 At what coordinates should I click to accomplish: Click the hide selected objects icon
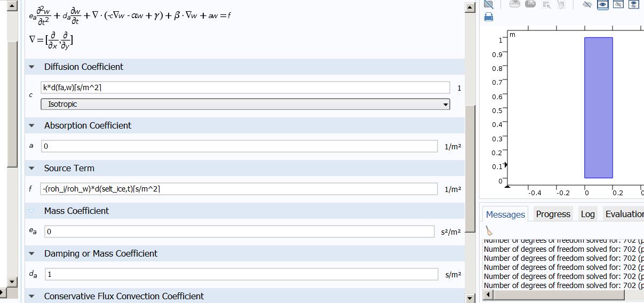click(587, 4)
